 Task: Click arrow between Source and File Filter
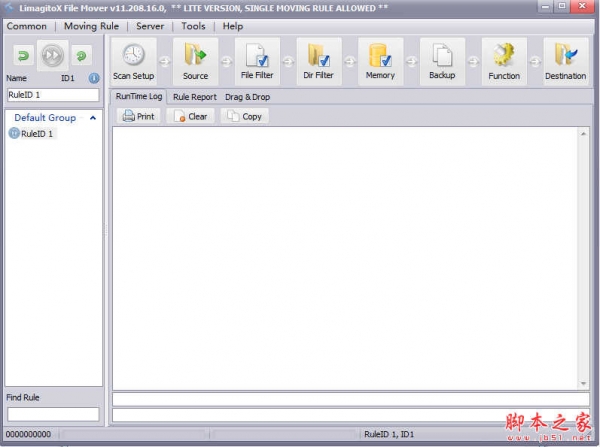pos(227,61)
